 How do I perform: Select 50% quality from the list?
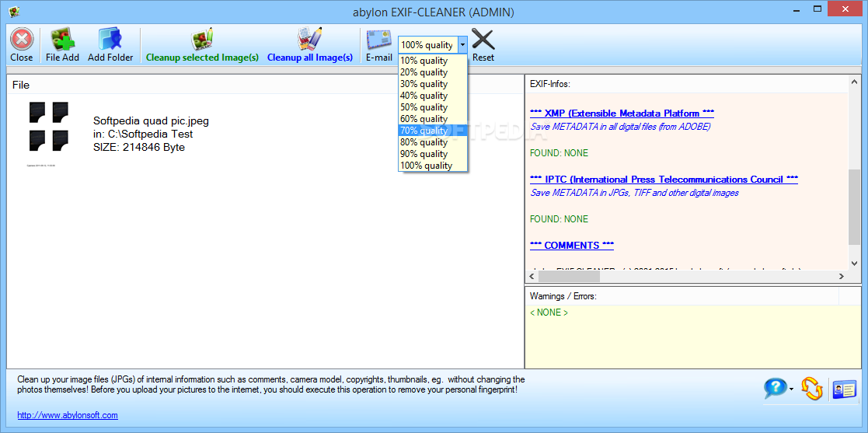click(x=433, y=107)
